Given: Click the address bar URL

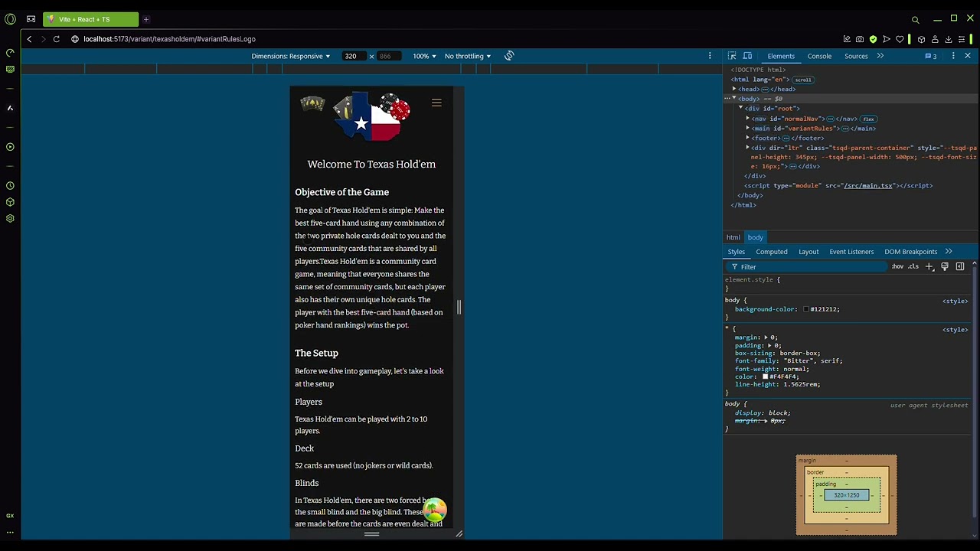Looking at the screenshot, I should 170,39.
